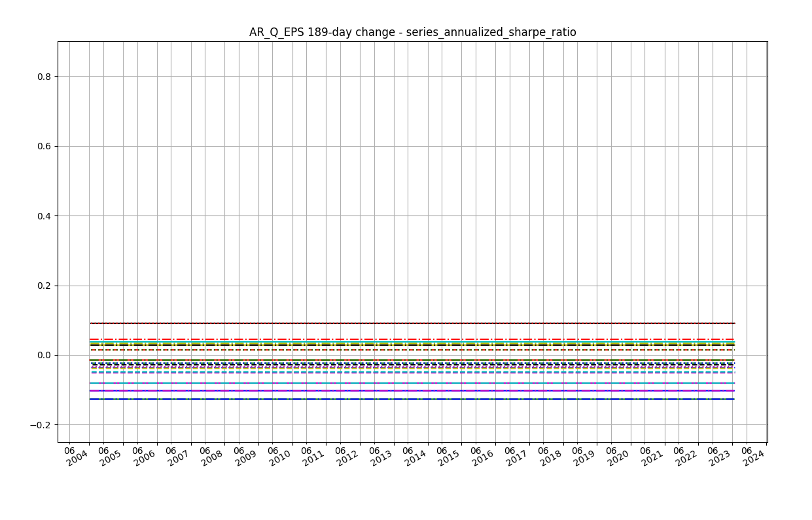The height and width of the screenshot is (520, 812).
Task: Click the lowest dark blue series line
Action: click(x=412, y=399)
